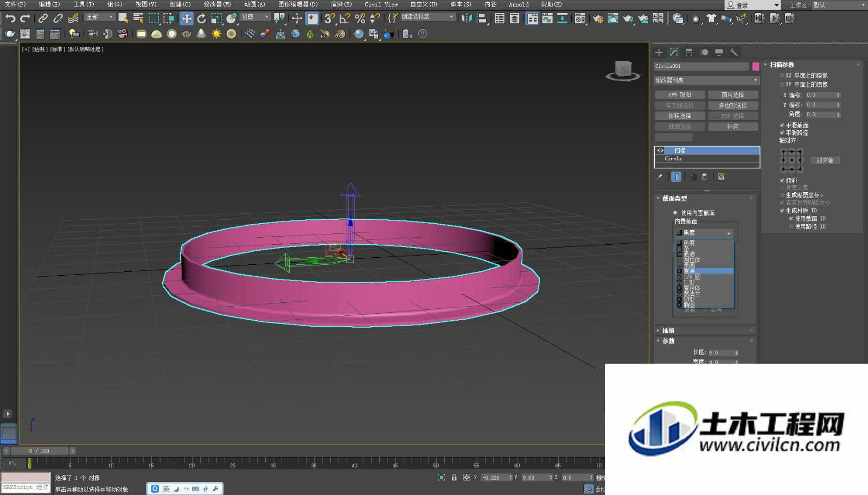Toggle the 3D Snaps tool

[329, 18]
